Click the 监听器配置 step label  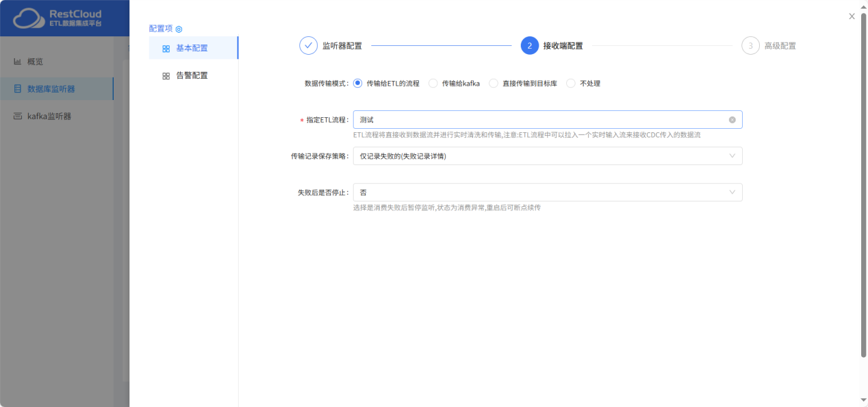click(x=342, y=46)
